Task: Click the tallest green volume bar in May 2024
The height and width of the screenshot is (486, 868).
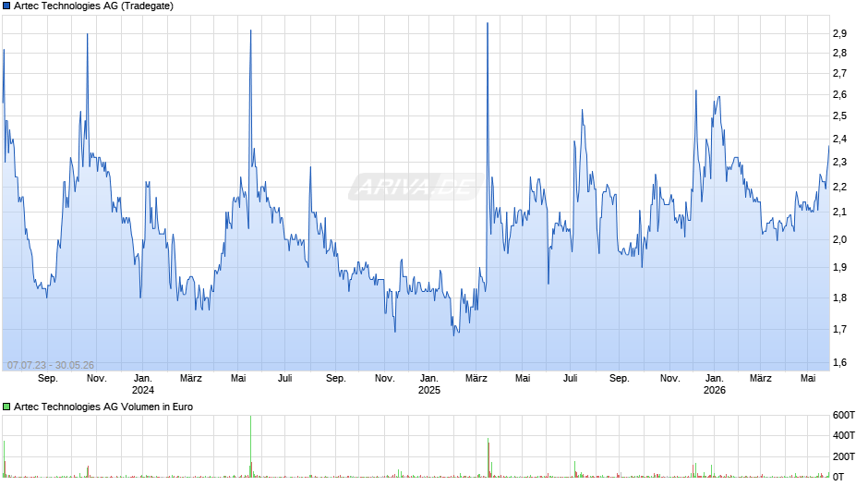Action: tap(251, 446)
